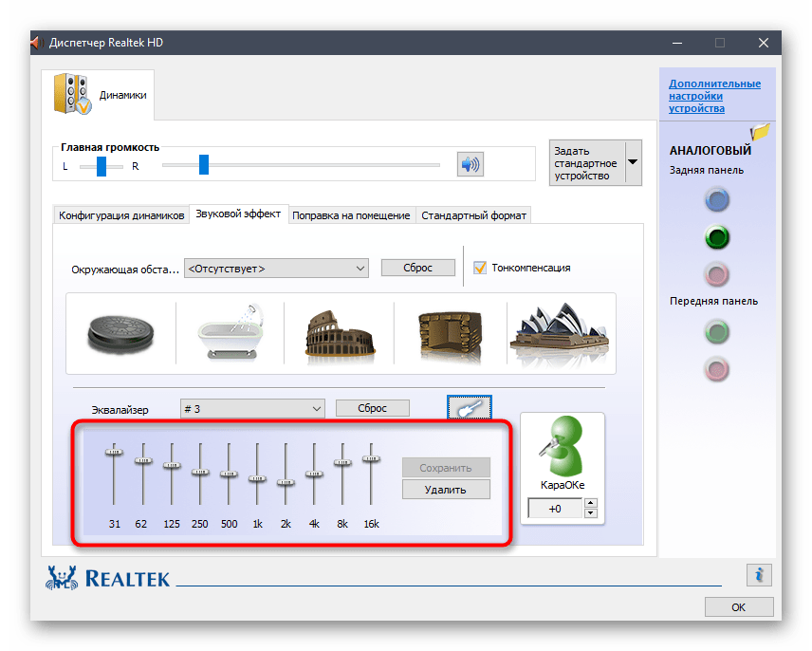Select the Sydney Opera House environment preset

(559, 331)
